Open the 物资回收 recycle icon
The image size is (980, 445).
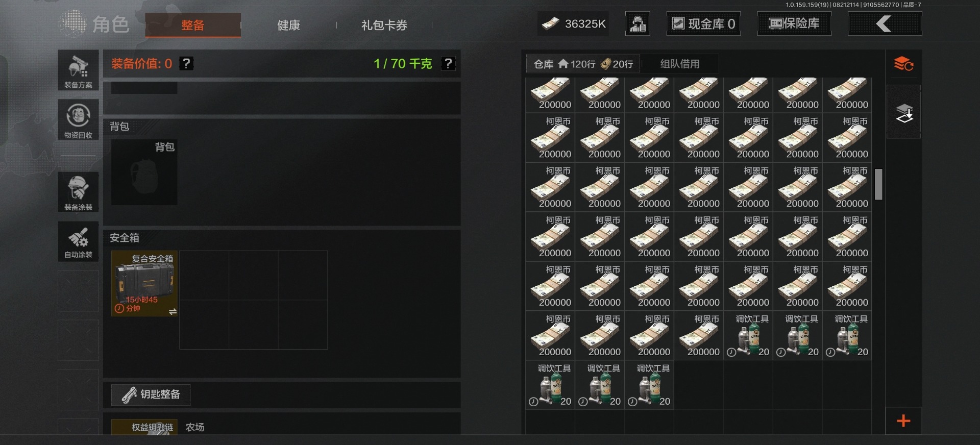point(78,120)
